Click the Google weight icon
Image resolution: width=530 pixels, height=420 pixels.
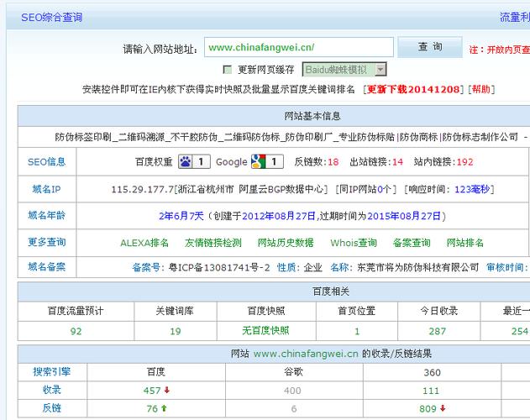tap(258, 161)
